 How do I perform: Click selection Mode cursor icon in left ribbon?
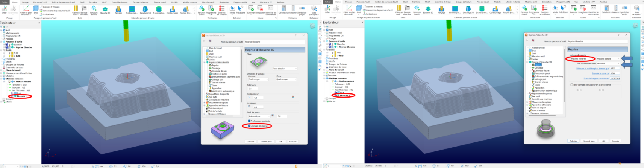[232, 10]
